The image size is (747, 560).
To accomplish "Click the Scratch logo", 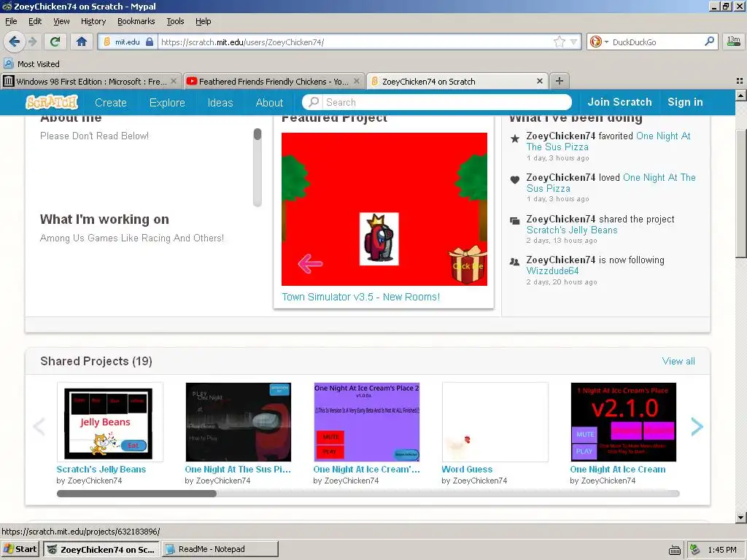I will pyautogui.click(x=52, y=102).
